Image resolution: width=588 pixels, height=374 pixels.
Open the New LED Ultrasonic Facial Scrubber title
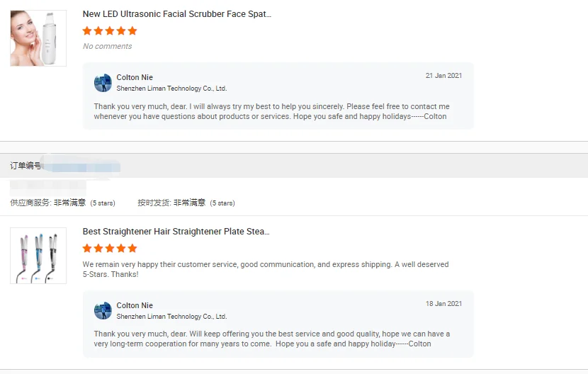(x=176, y=14)
